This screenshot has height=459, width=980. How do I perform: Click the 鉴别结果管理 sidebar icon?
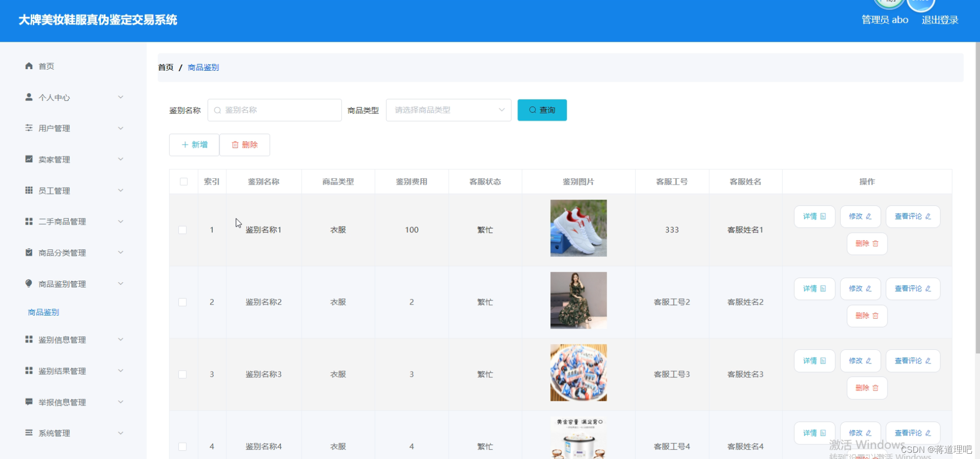pos(29,371)
